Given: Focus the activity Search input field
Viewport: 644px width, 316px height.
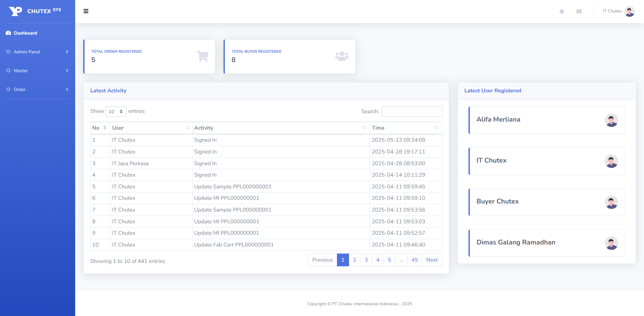Looking at the screenshot, I should pyautogui.click(x=411, y=111).
